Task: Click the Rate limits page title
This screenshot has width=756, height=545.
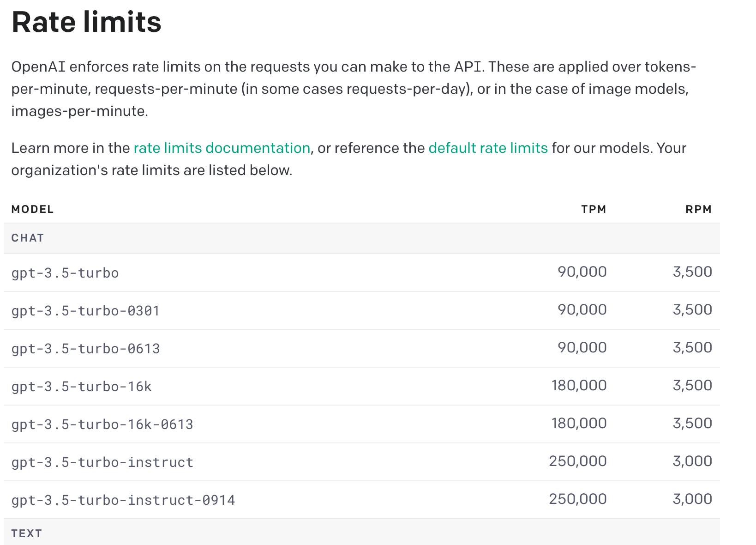Action: tap(86, 22)
